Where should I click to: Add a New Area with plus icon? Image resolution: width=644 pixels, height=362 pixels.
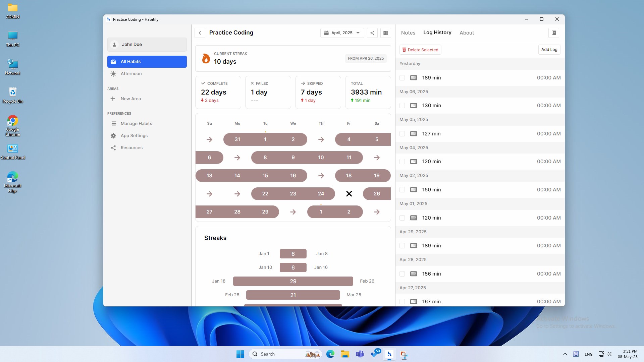[113, 99]
